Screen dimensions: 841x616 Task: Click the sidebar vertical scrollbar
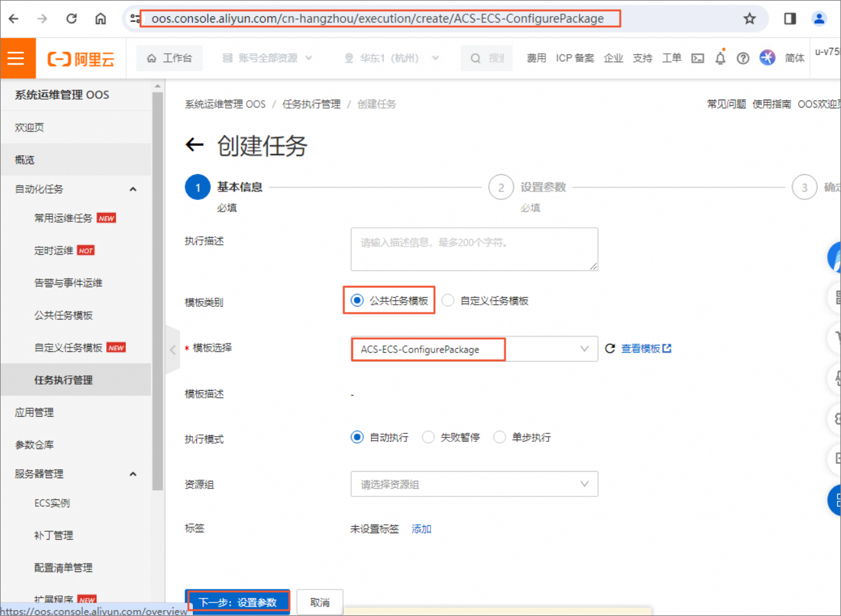(x=157, y=291)
